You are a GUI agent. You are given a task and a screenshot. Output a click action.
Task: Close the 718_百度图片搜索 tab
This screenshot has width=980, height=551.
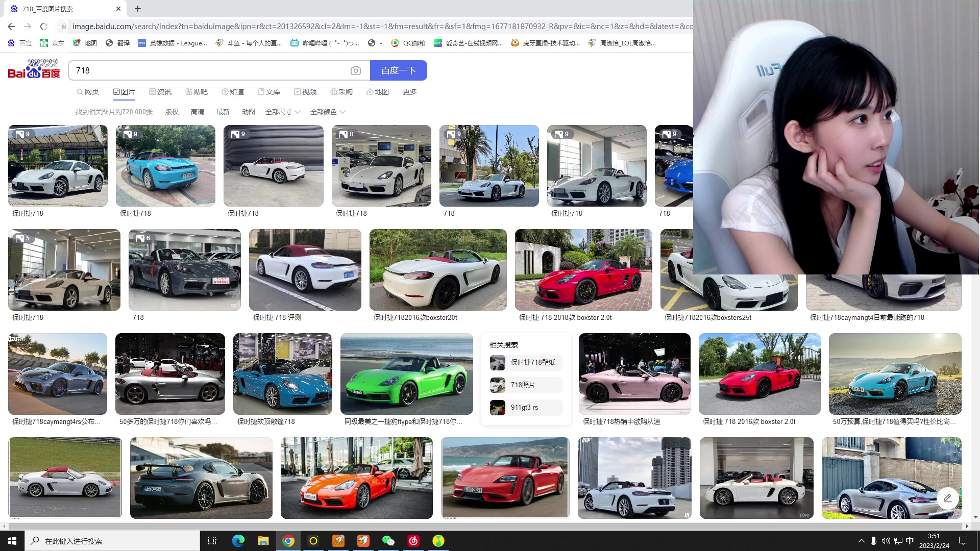[x=118, y=9]
